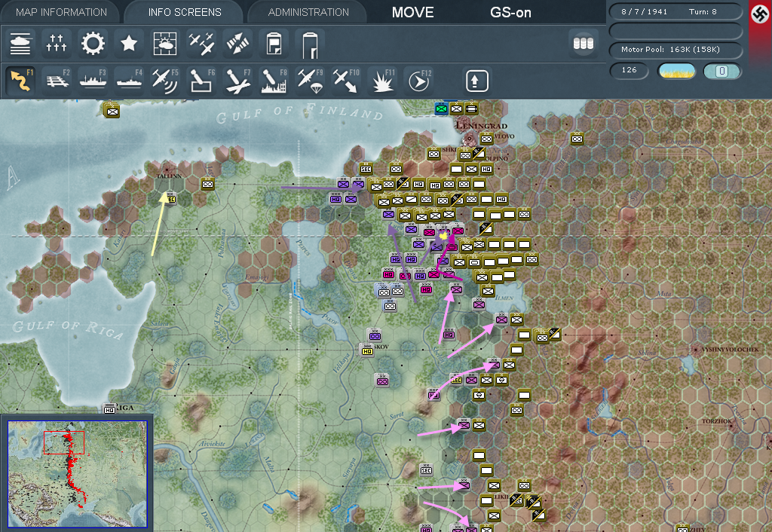Viewport: 772px width, 532px height.
Task: Select the armored unit east of Tallinn
Action: 208,184
